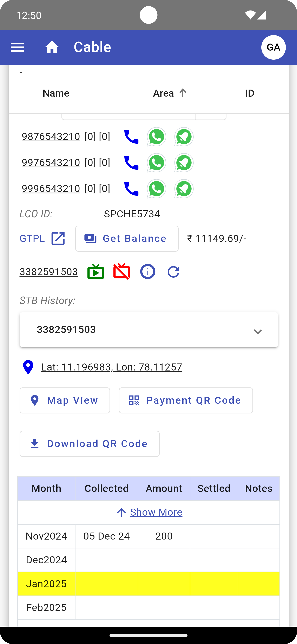Open the hamburger navigation menu
Image resolution: width=297 pixels, height=644 pixels.
point(17,47)
